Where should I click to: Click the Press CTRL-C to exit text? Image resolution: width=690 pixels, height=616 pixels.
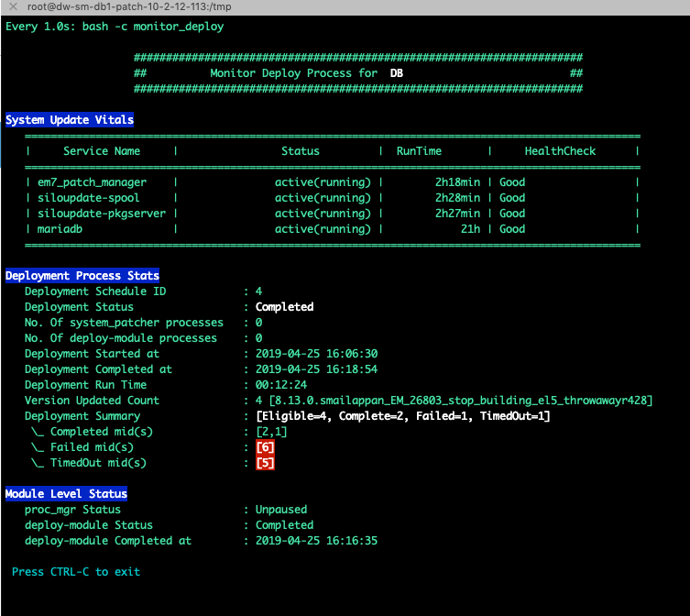point(76,572)
